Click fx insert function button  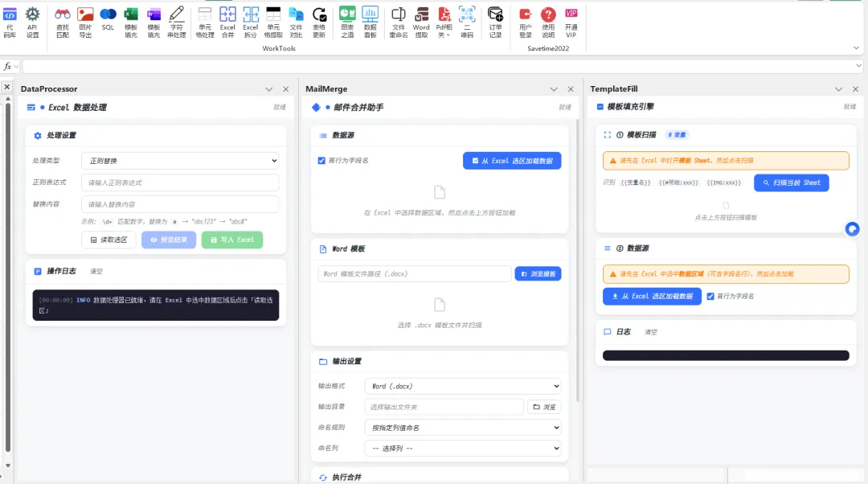[x=8, y=67]
